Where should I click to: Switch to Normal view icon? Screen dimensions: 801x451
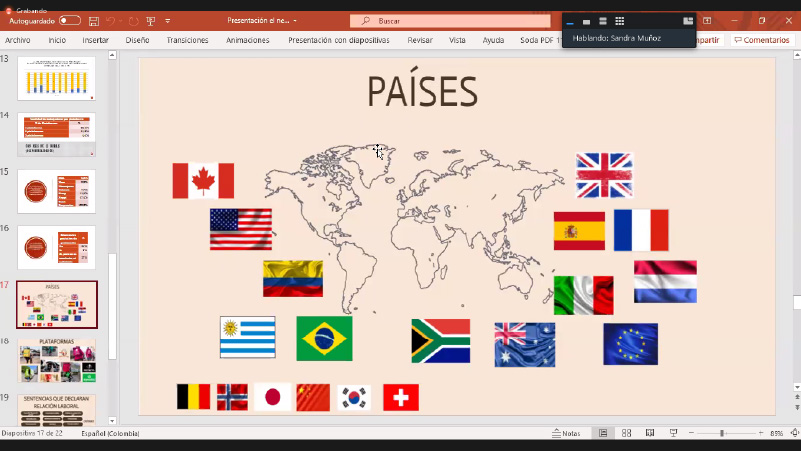click(x=603, y=433)
